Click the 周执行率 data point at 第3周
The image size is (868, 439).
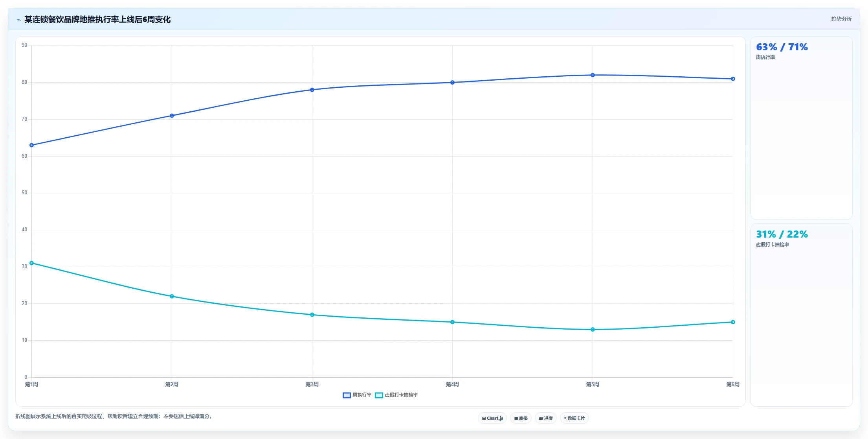pyautogui.click(x=312, y=90)
